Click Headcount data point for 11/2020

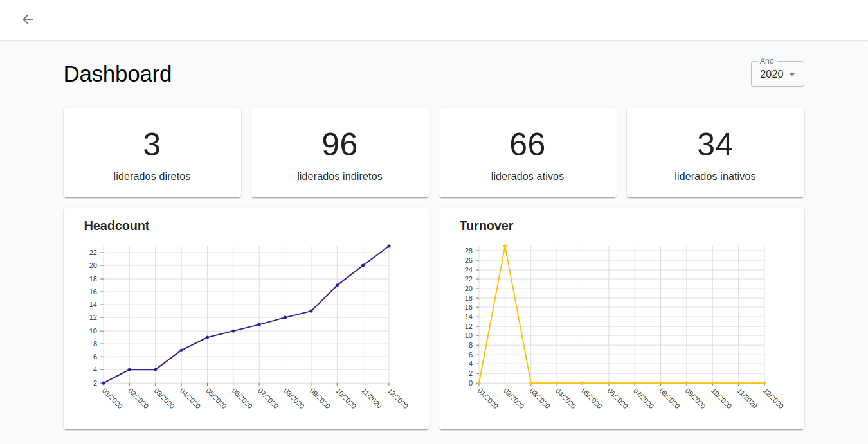pyautogui.click(x=363, y=265)
